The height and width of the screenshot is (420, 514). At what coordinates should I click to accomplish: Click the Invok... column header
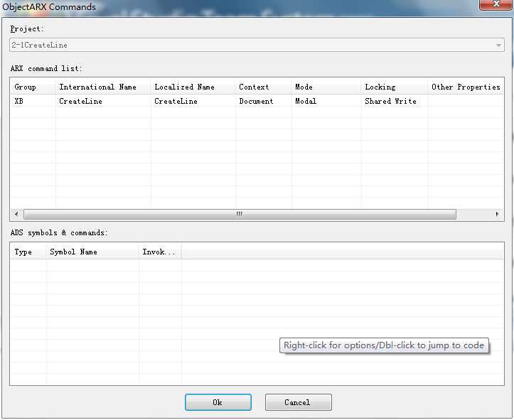click(x=160, y=252)
